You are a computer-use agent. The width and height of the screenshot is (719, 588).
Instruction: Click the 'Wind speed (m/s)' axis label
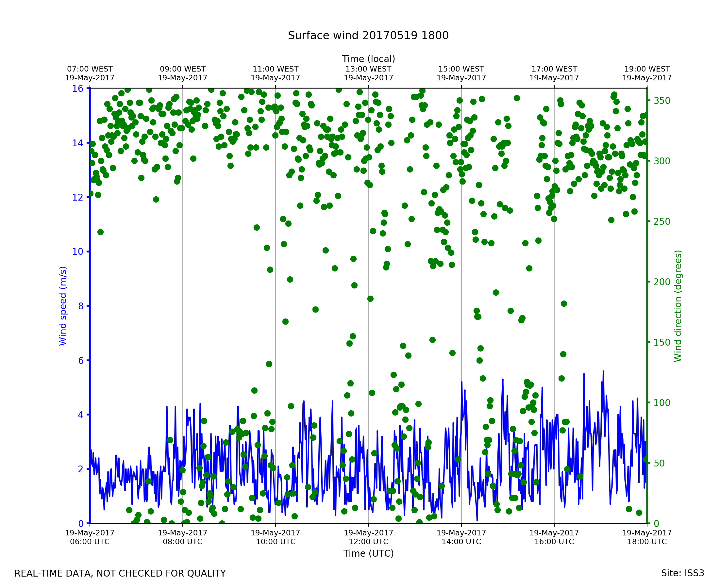(63, 306)
